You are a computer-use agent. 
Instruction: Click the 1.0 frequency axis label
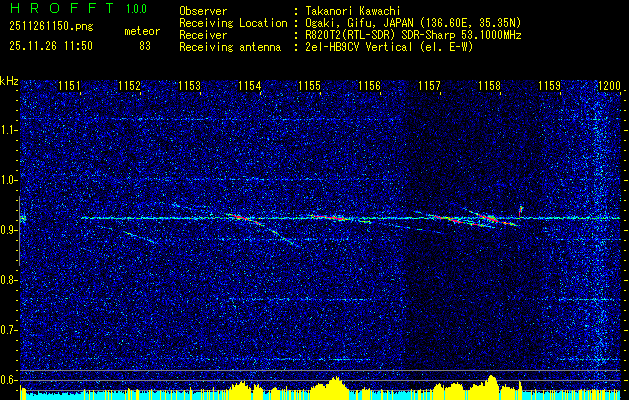(x=8, y=180)
